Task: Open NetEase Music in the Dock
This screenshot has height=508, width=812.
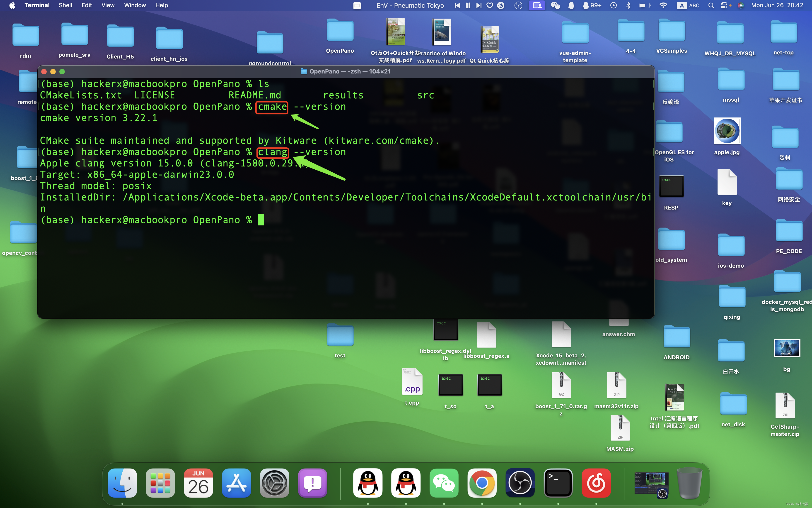Action: tap(596, 483)
